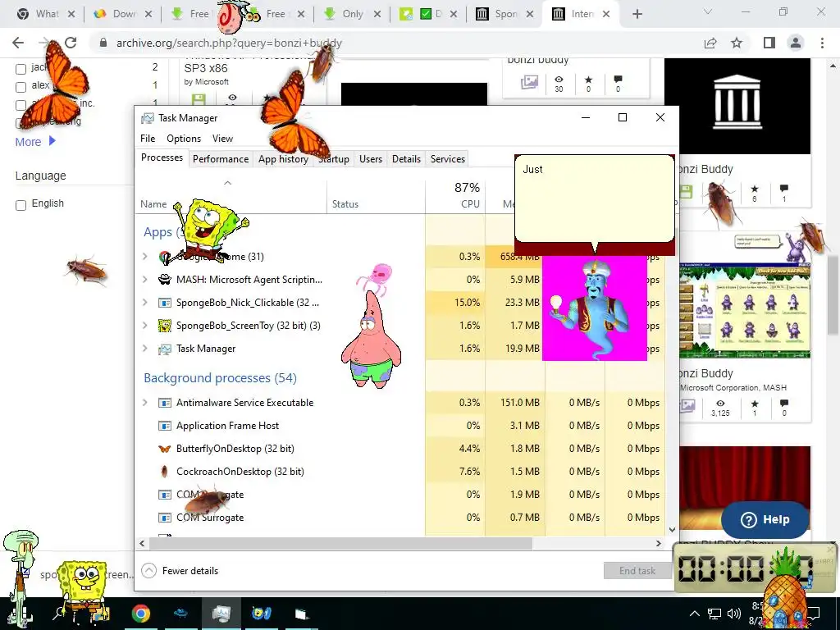Expand the SpongeBob_Nick_Clickable row
This screenshot has height=630, width=840.
[x=144, y=303]
